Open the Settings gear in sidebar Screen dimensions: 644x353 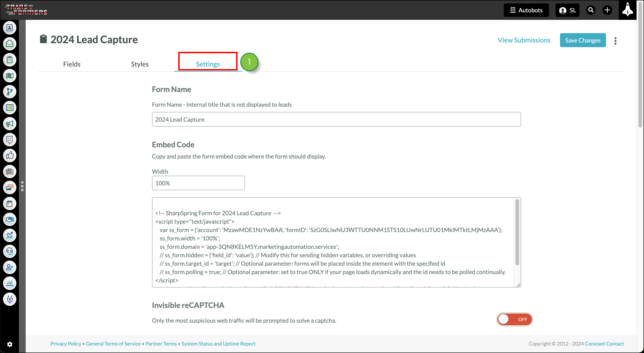(10, 345)
